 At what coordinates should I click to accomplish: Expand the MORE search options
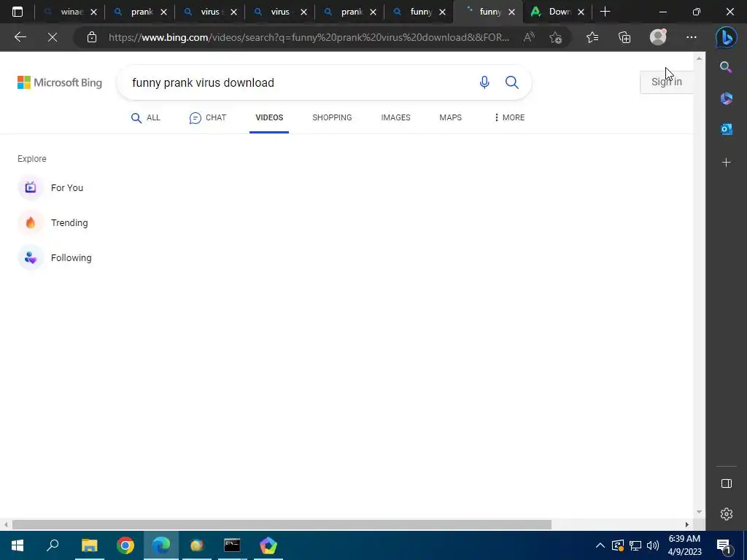[x=509, y=117]
